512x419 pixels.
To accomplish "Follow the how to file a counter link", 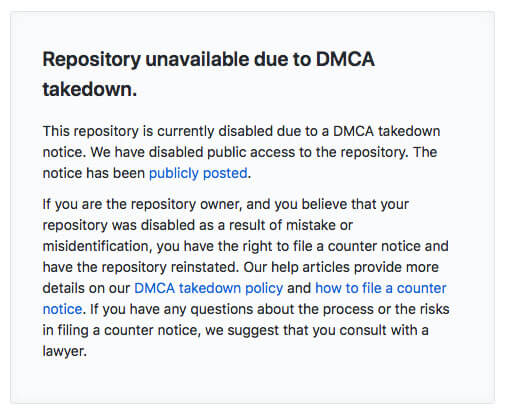I will click(x=381, y=288).
